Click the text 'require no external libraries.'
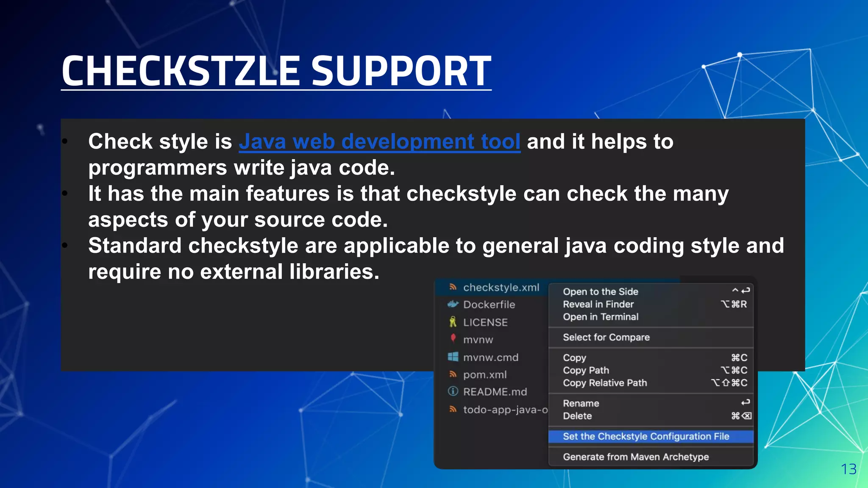 click(234, 272)
